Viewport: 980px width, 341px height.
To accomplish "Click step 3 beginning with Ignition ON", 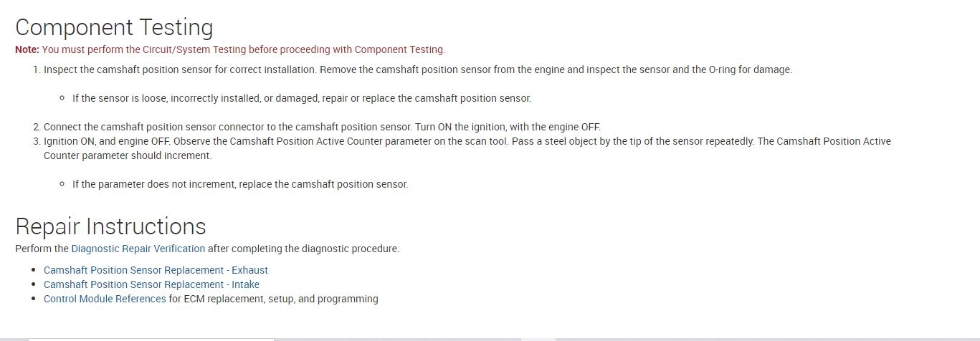I will coord(467,141).
